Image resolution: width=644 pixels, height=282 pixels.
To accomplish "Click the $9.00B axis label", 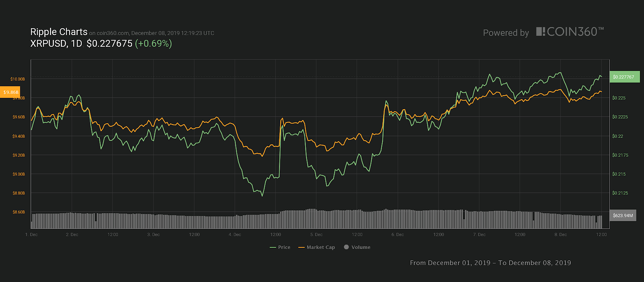I will click(x=19, y=174).
